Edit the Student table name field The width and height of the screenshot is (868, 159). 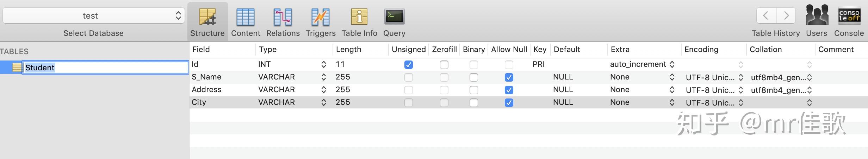(105, 68)
